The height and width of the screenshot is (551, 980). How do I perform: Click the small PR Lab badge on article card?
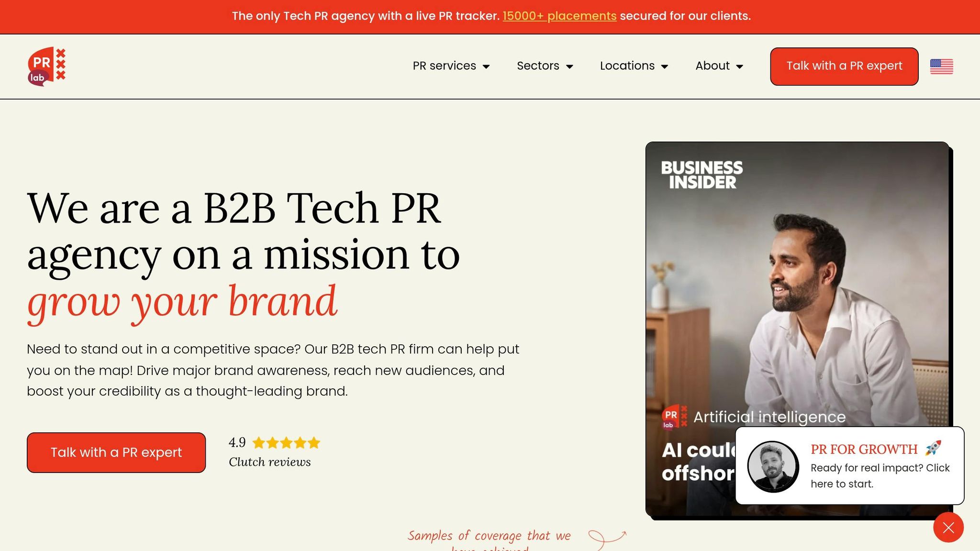coord(674,418)
